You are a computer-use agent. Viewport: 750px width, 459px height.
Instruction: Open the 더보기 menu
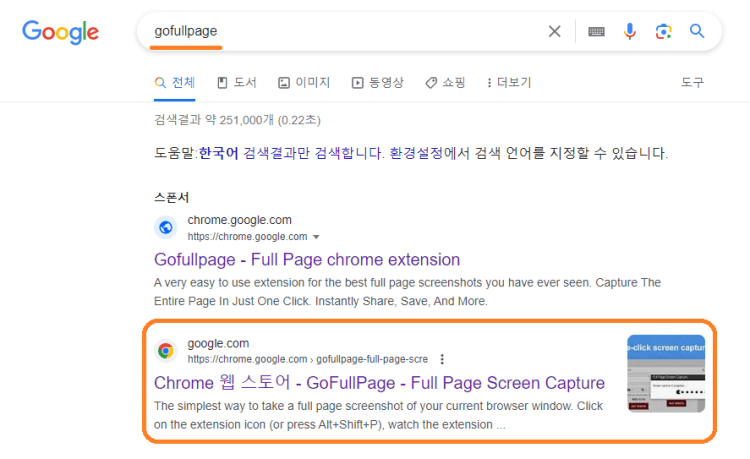tap(509, 83)
